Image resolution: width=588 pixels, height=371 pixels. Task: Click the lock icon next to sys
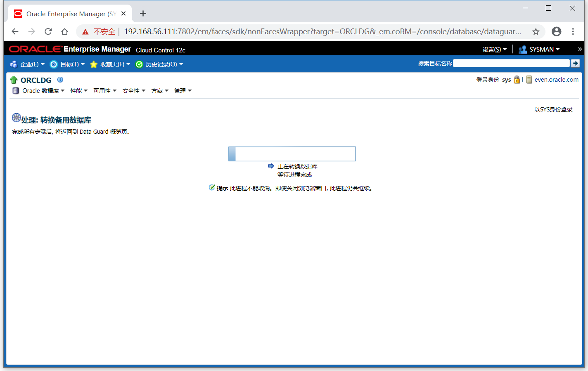click(x=517, y=80)
